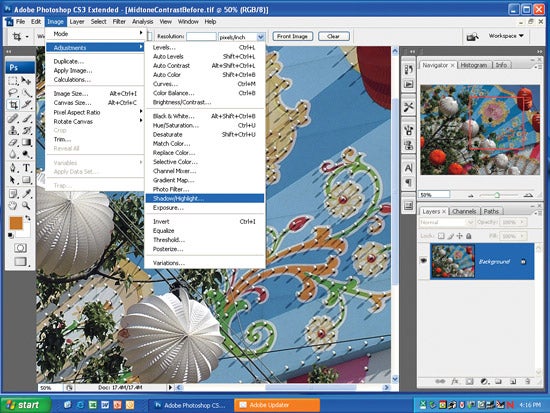Select the Slice tool
This screenshot has width=550, height=413.
pyautogui.click(x=26, y=105)
